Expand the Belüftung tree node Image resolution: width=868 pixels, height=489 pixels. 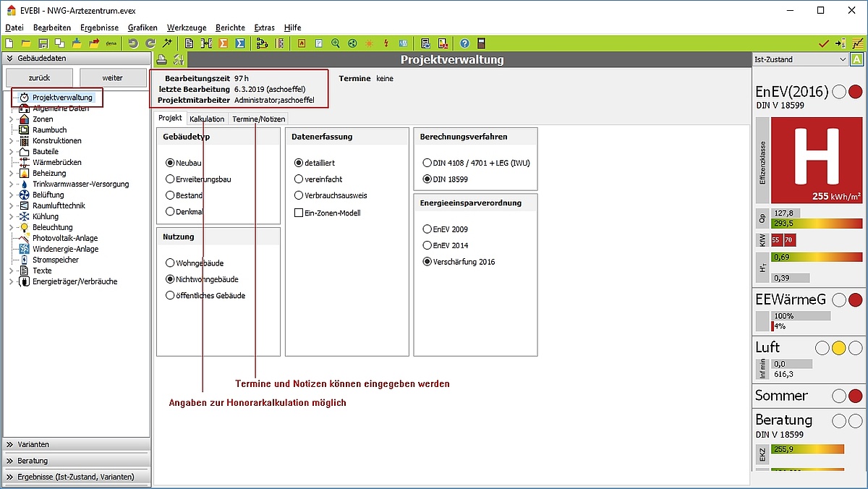10,195
